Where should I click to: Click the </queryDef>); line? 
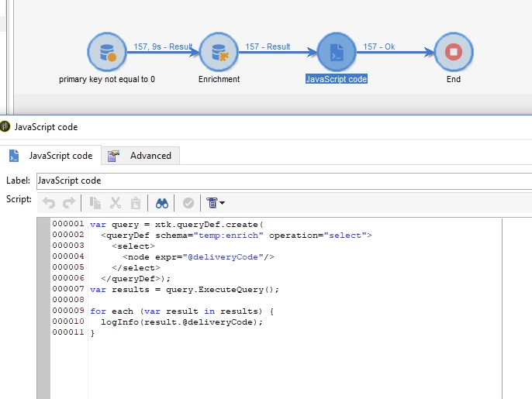click(x=136, y=279)
